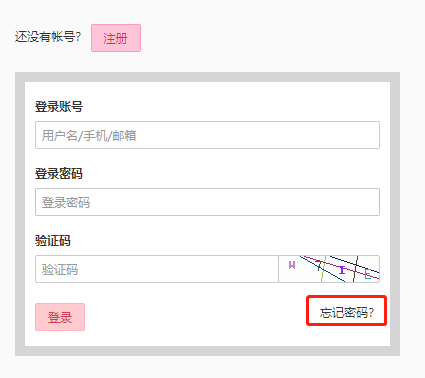Focus the 用户名/手机/邮箱 account field

pyautogui.click(x=207, y=135)
